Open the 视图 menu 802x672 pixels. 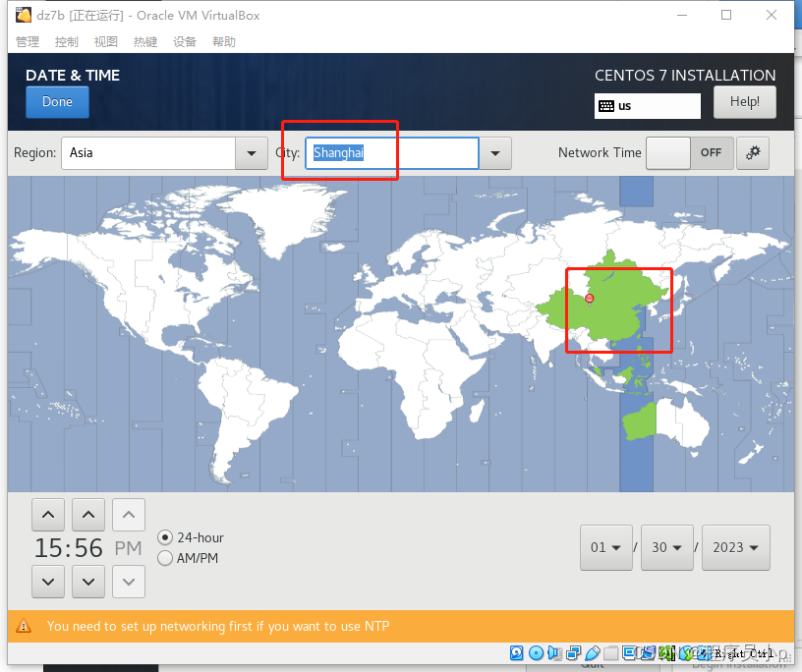(106, 42)
